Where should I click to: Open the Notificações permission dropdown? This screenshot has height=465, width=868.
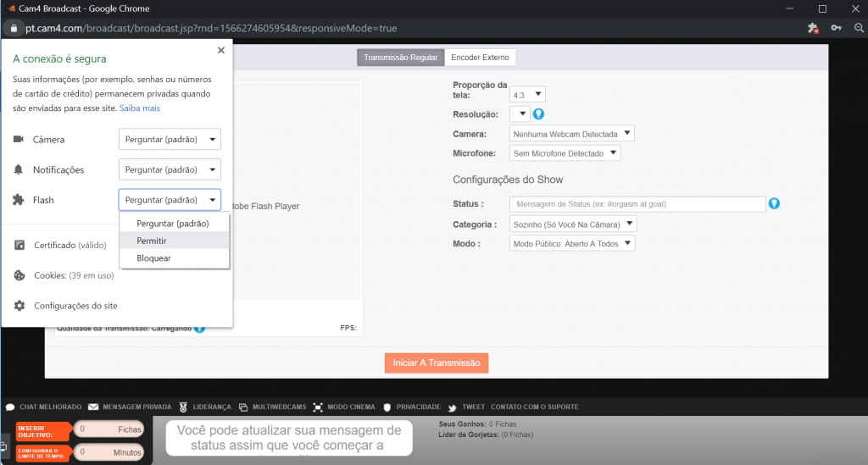(x=170, y=169)
